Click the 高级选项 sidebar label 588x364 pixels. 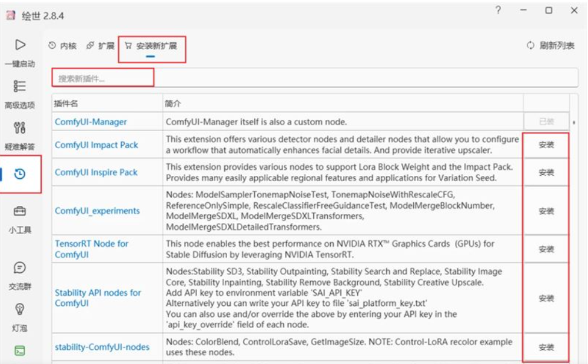tap(19, 105)
